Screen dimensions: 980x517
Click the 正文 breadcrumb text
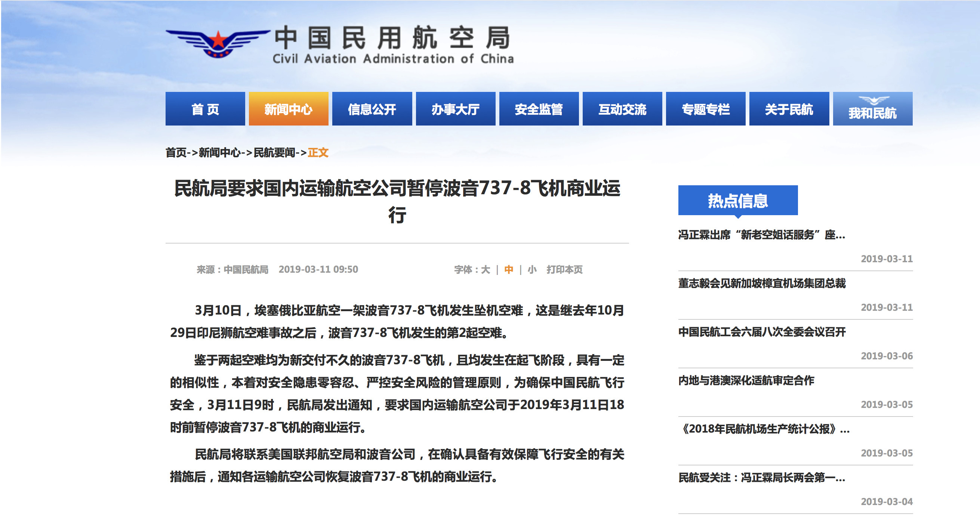point(318,152)
